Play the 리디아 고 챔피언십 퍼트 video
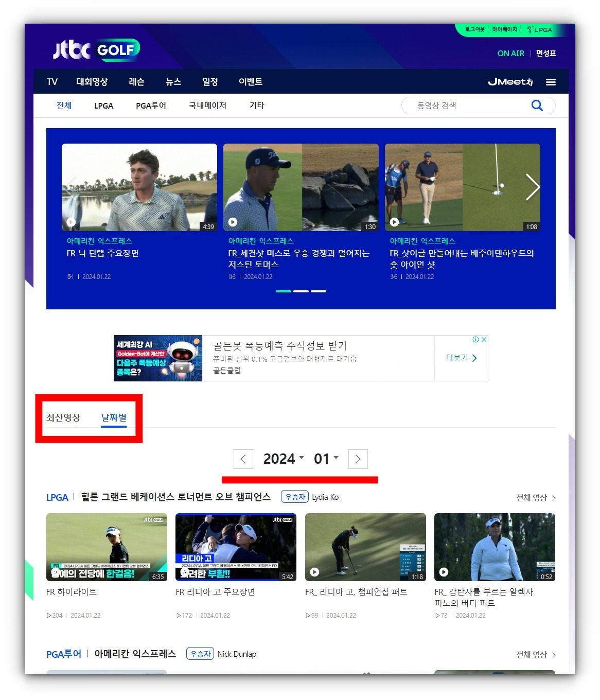The image size is (600, 700). click(x=314, y=572)
